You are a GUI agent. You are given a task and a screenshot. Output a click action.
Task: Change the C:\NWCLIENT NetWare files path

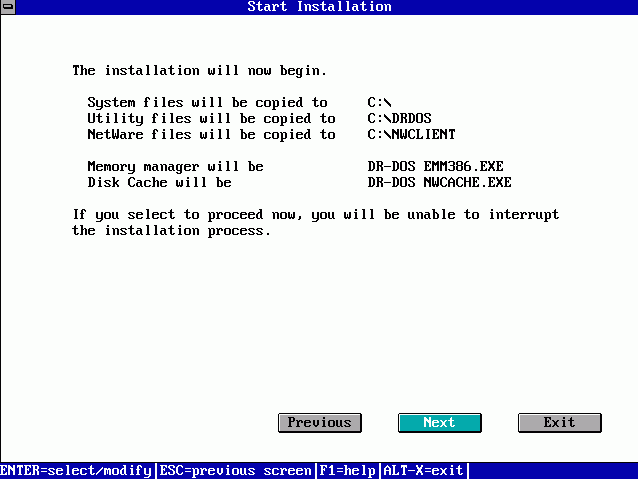[x=411, y=135]
